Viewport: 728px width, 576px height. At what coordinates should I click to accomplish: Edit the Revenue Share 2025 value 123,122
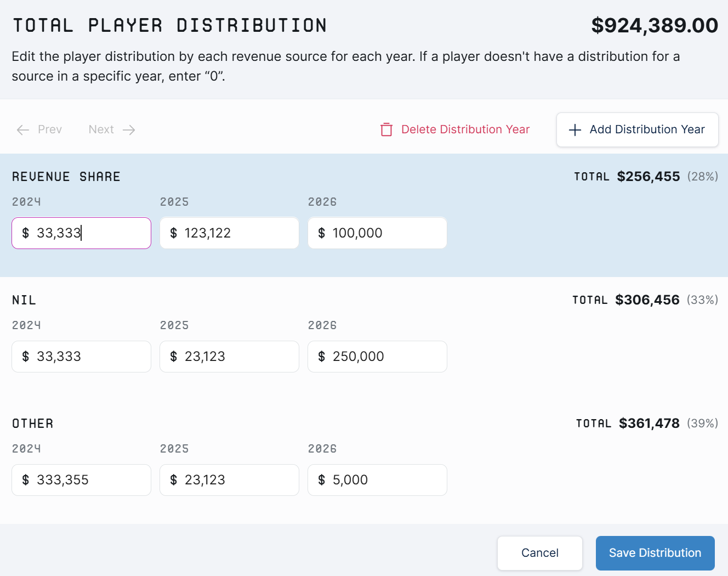click(x=229, y=233)
